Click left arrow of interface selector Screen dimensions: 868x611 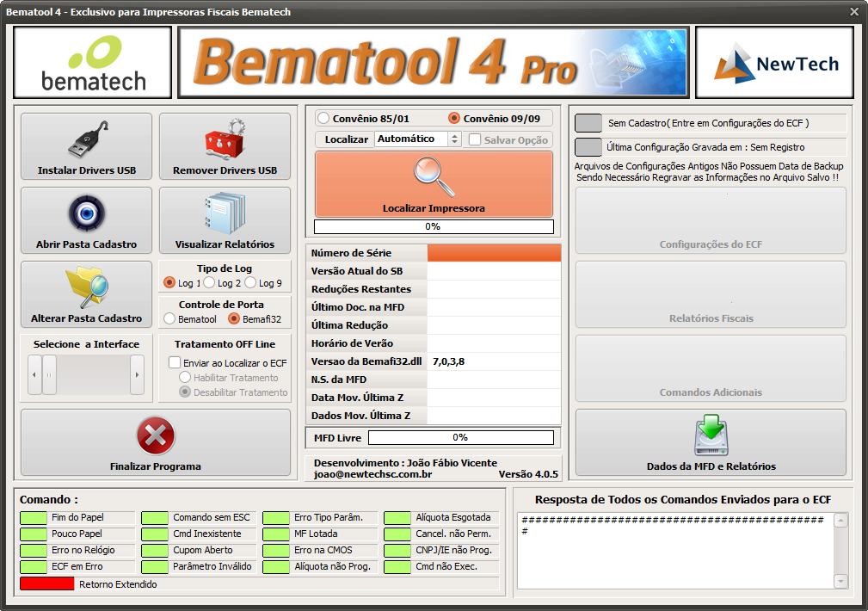coord(35,374)
